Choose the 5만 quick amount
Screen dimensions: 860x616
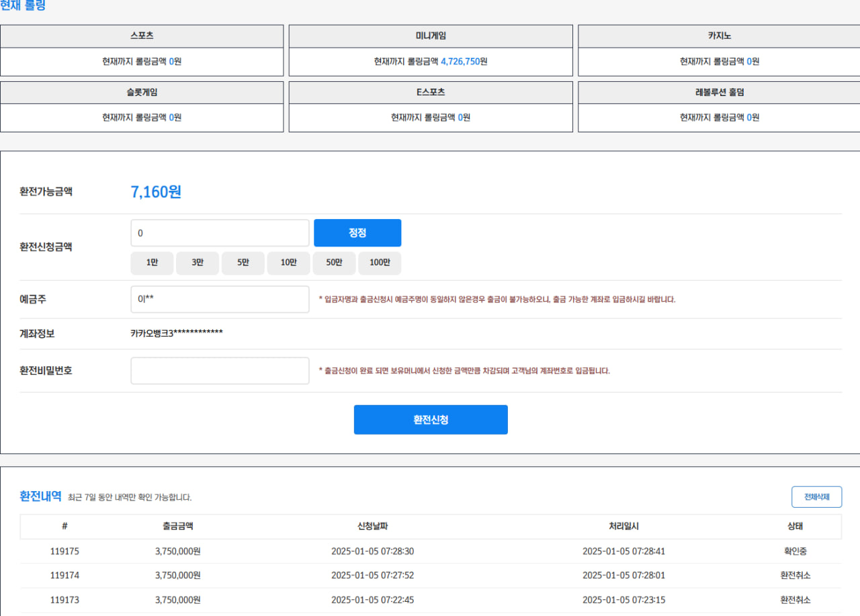[x=243, y=263]
